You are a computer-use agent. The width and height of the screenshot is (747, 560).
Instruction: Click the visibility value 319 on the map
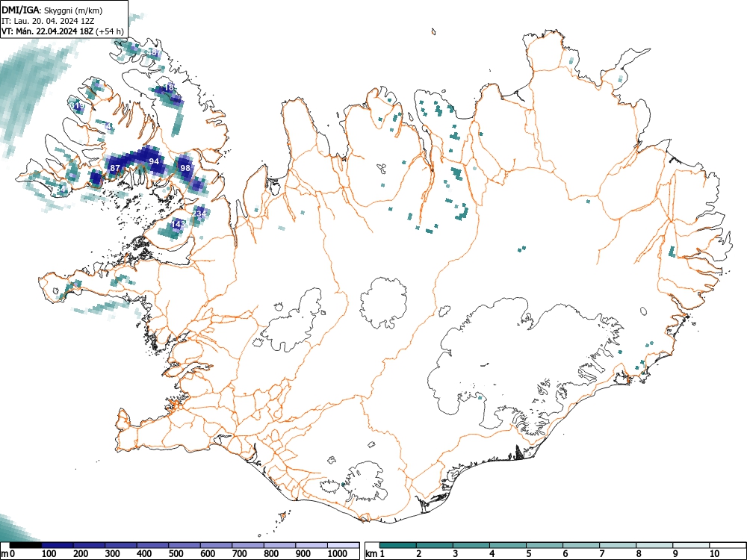click(77, 106)
